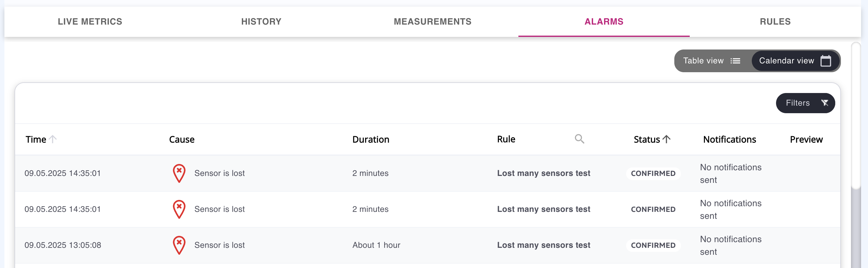Click CONFIRMED status badge in 13:05:08 row
868x268 pixels.
coord(653,245)
